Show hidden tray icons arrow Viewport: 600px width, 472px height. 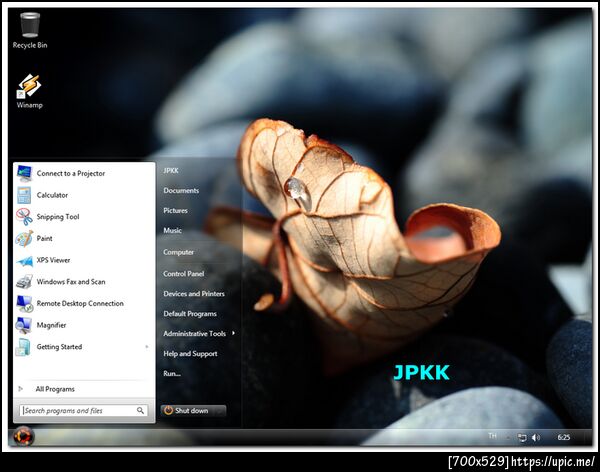pos(508,438)
